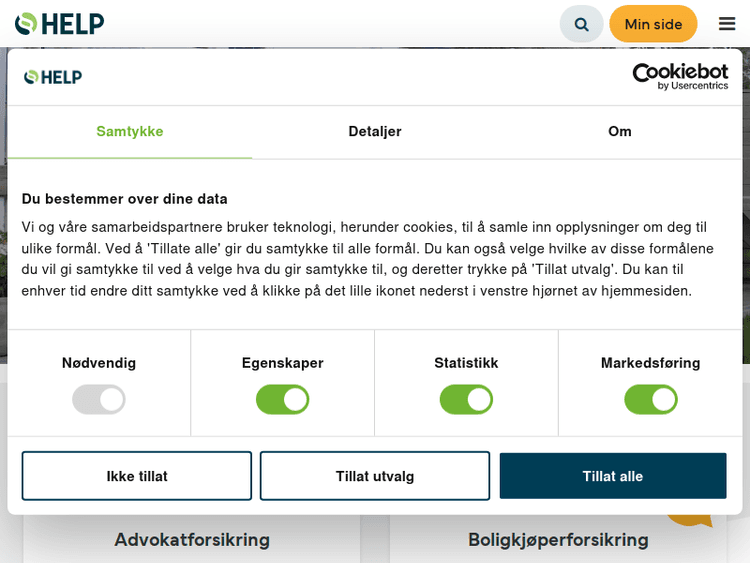
Task: Disable the Egenskaper cookie toggle
Action: 283,400
